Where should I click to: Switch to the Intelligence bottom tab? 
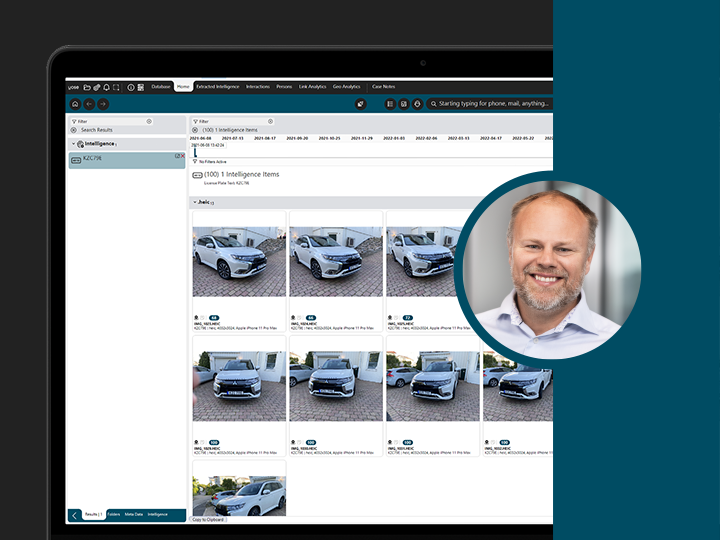click(158, 515)
